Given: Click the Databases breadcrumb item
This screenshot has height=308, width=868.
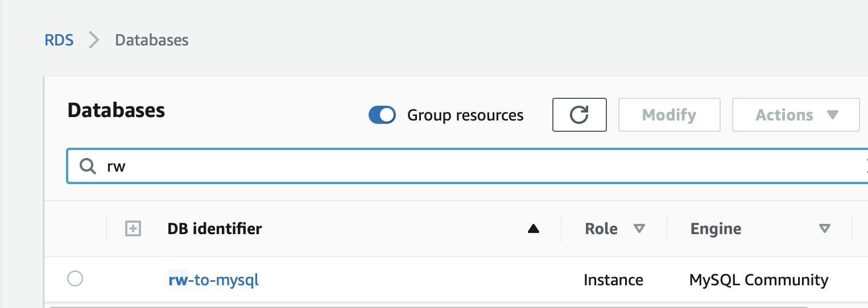Looking at the screenshot, I should pyautogui.click(x=152, y=40).
